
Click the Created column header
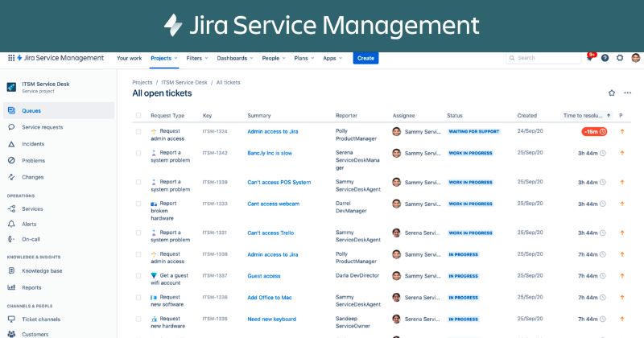[x=526, y=115]
